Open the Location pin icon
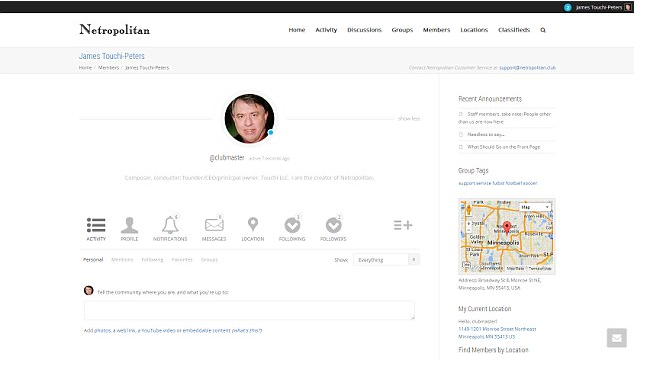648x377 pixels. (253, 224)
